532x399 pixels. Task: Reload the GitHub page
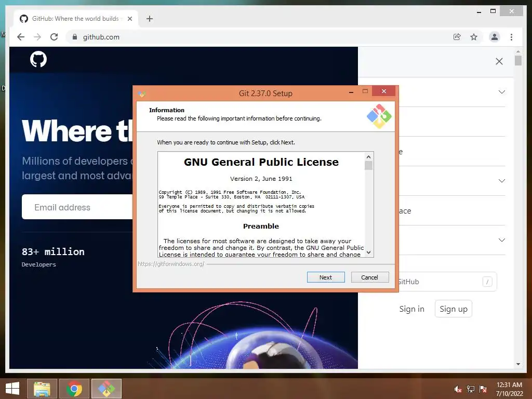point(54,37)
